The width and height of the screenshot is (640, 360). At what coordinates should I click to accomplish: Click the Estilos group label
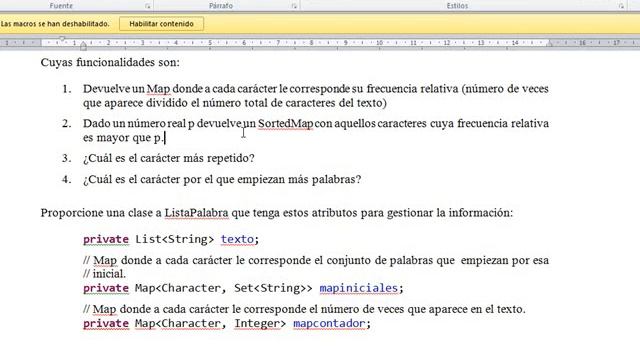(457, 6)
